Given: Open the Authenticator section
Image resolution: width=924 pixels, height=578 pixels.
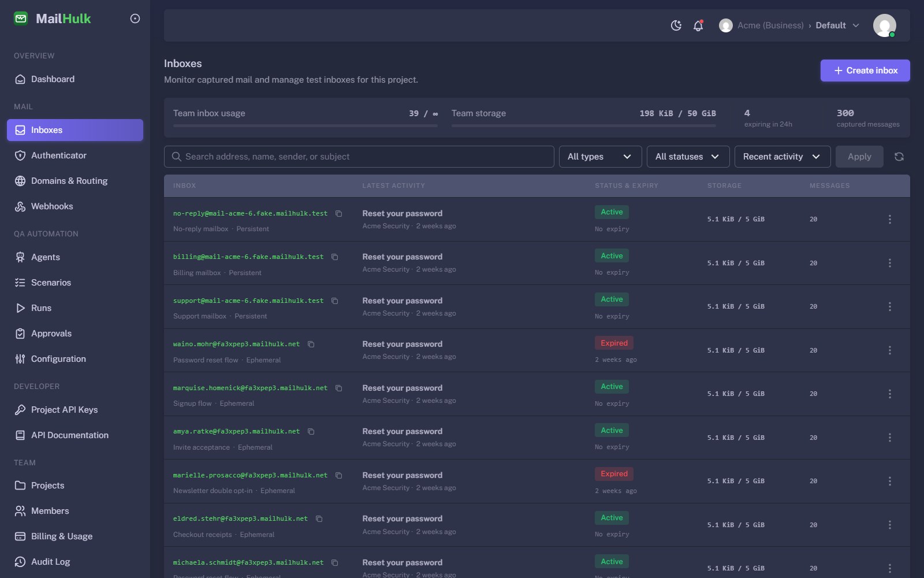Looking at the screenshot, I should pos(75,155).
